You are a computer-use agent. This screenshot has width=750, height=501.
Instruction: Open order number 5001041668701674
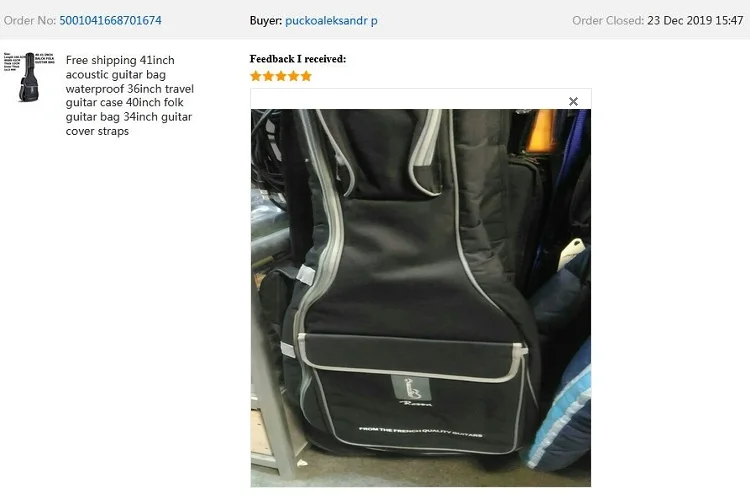tap(110, 21)
